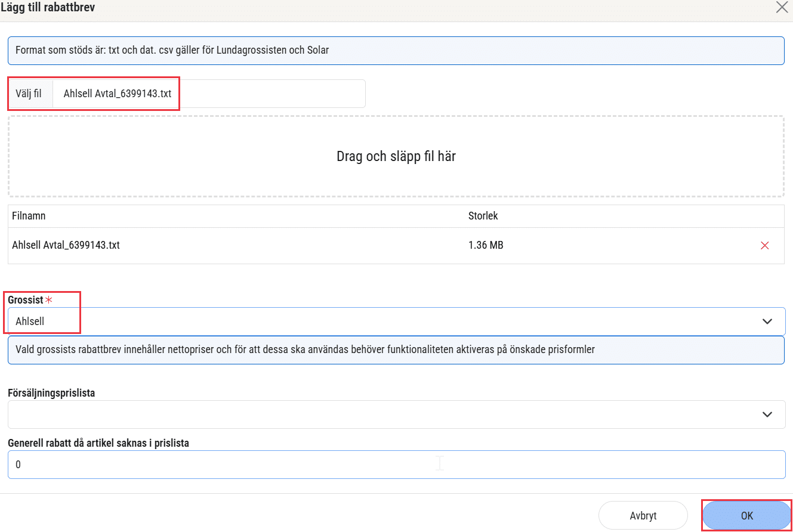This screenshot has width=793, height=532.
Task: Click the Avbryt button
Action: point(643,516)
